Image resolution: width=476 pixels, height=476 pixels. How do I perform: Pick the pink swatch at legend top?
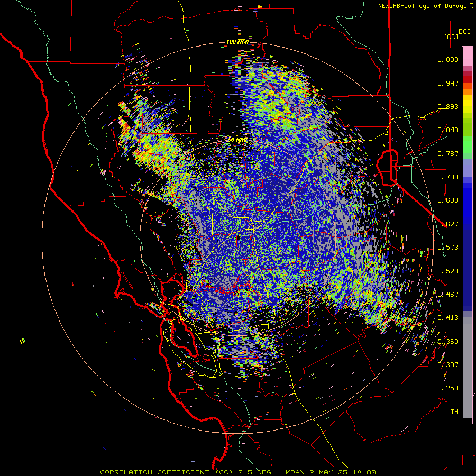point(467,57)
